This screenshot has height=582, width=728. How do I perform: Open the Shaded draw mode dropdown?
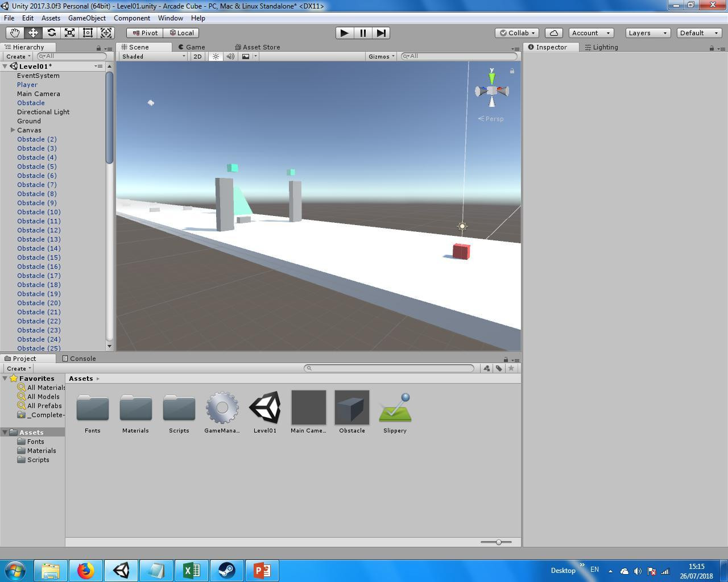[x=154, y=56]
